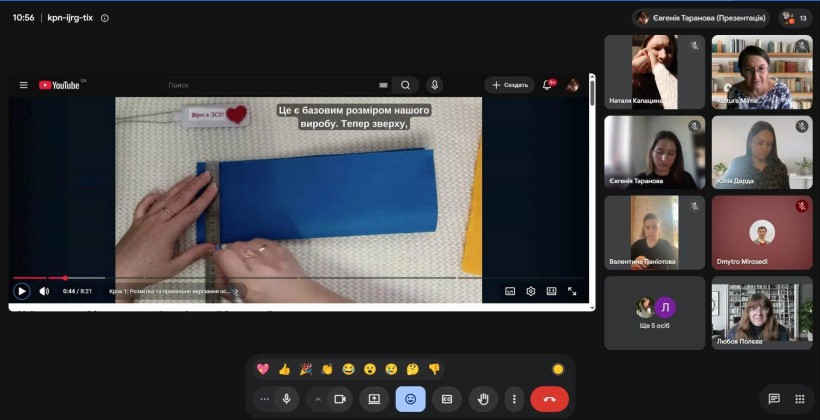
Task: Select the Юлія Дярда video tile
Action: (x=762, y=152)
